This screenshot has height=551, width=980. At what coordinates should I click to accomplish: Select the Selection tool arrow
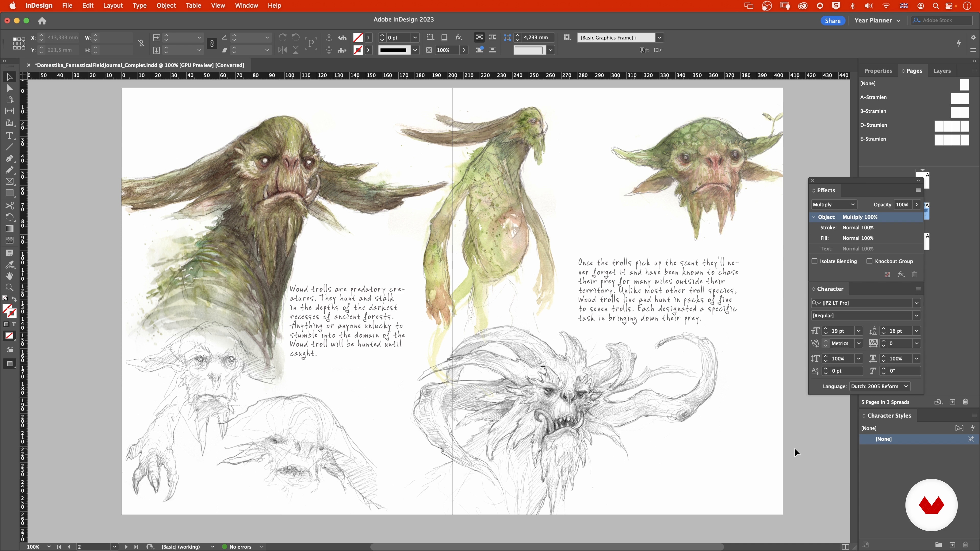pyautogui.click(x=9, y=77)
